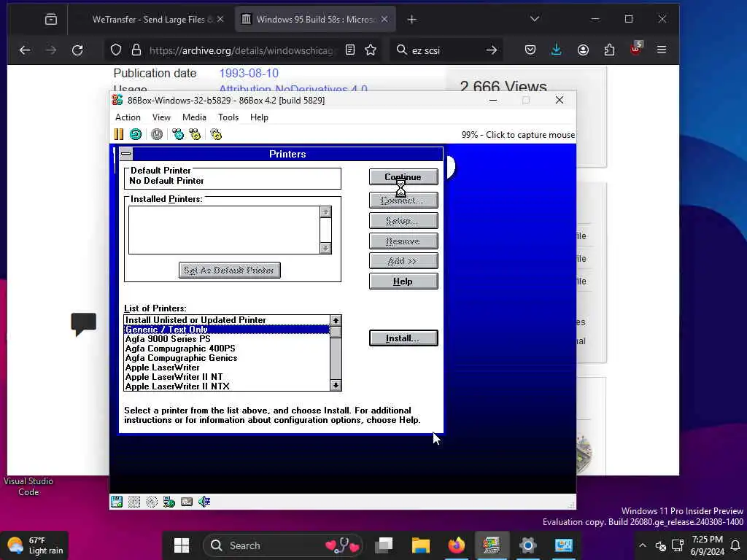Open the site tracking protection shield icon
Screen dimensions: 747x560
point(116,50)
